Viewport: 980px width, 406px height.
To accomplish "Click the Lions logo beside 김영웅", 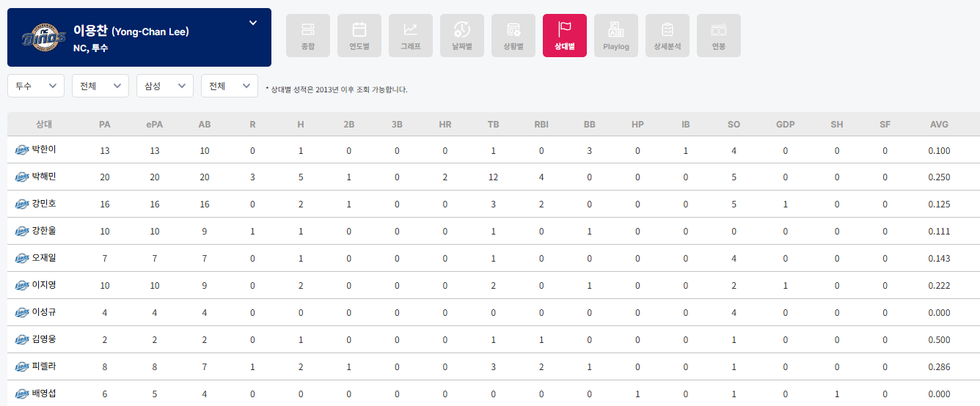I will 22,340.
